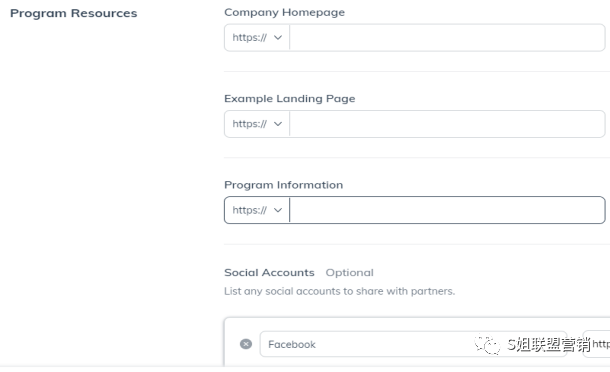The image size is (610, 372).
Task: Click the 'List any social accounts' description text
Action: pos(339,291)
